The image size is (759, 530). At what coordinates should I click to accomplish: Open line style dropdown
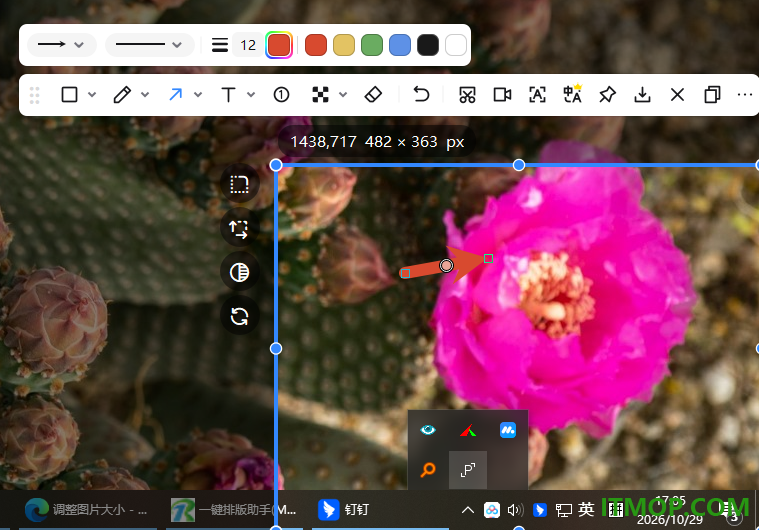tap(149, 45)
